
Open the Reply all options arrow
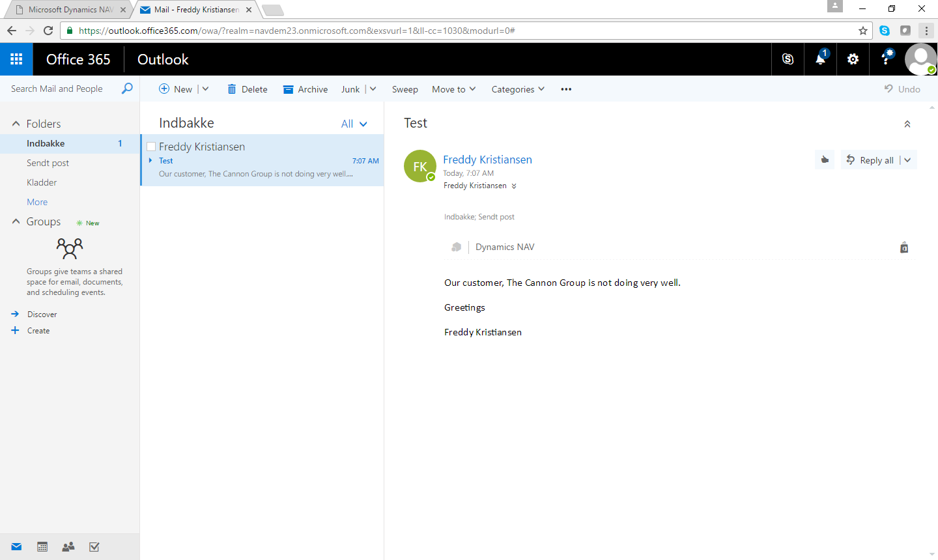pyautogui.click(x=908, y=160)
